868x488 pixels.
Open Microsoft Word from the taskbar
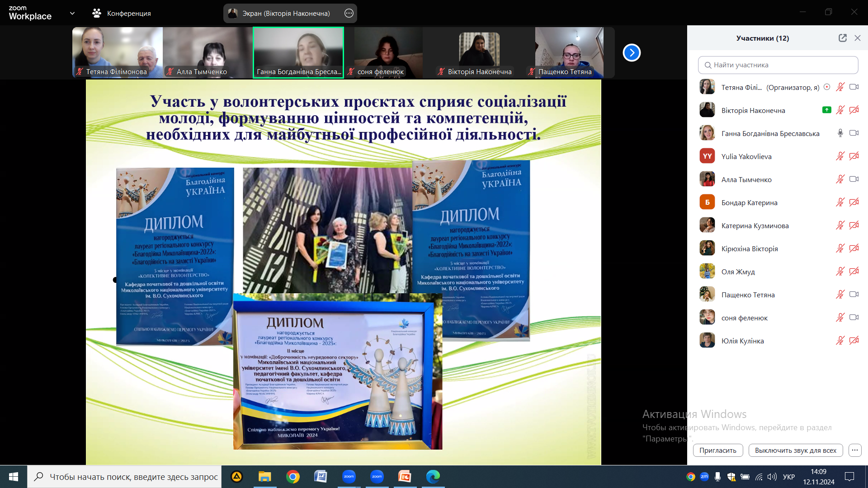321,477
